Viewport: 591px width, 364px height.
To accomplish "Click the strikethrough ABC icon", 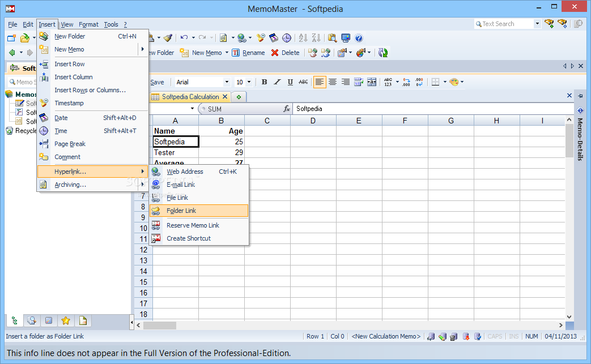I will (x=303, y=82).
